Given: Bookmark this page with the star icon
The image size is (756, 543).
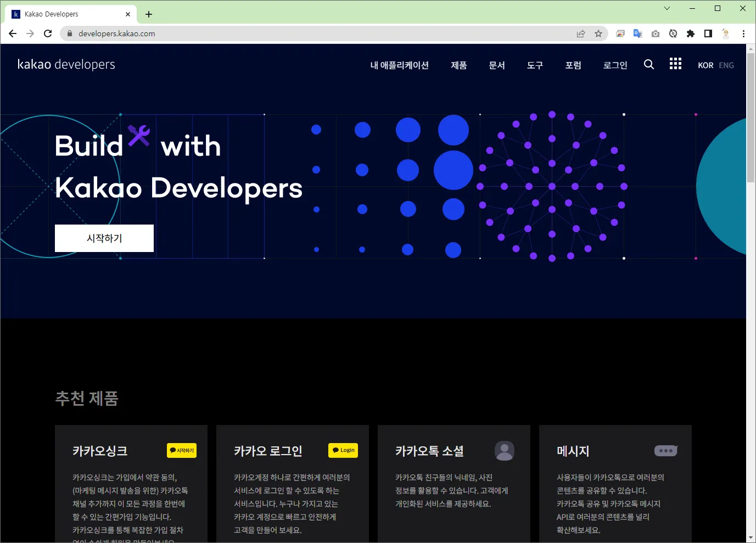Looking at the screenshot, I should point(598,33).
